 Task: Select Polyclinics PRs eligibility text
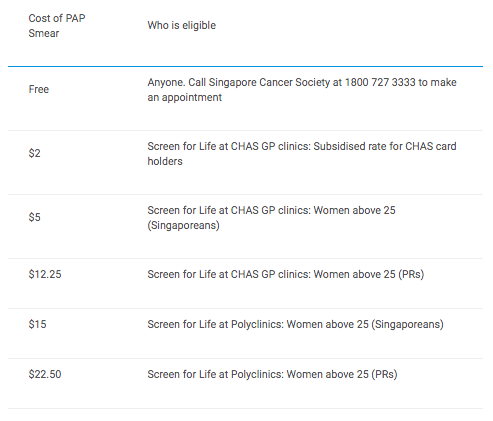(x=272, y=374)
